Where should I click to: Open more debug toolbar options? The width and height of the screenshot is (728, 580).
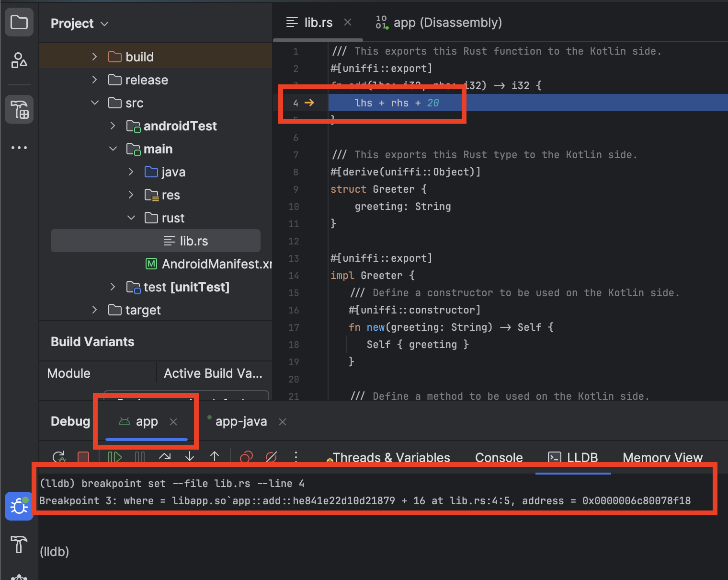pyautogui.click(x=296, y=457)
